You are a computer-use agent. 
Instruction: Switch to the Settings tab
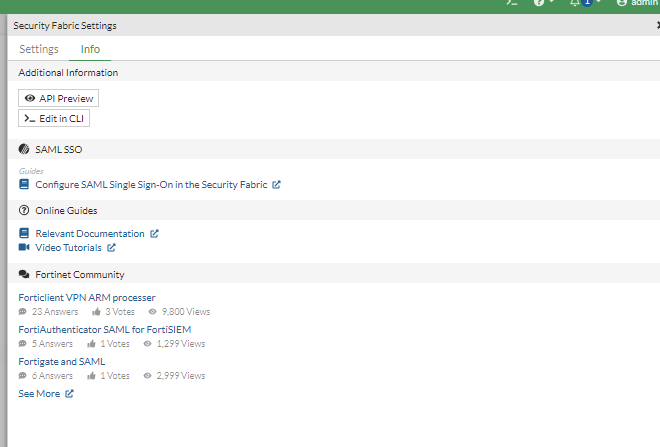39,49
